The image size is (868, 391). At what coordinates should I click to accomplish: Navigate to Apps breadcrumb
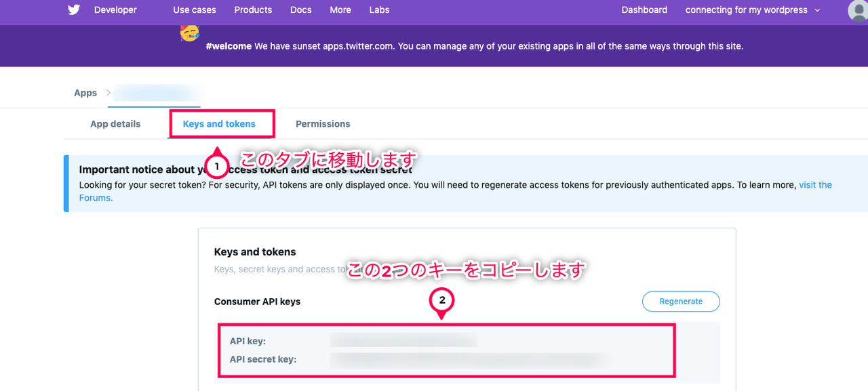[x=85, y=93]
